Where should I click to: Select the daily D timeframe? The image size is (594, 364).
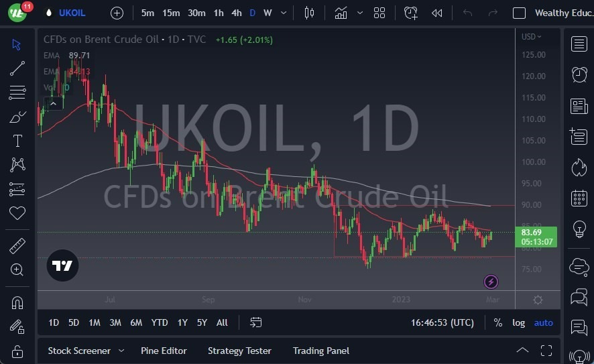click(253, 13)
